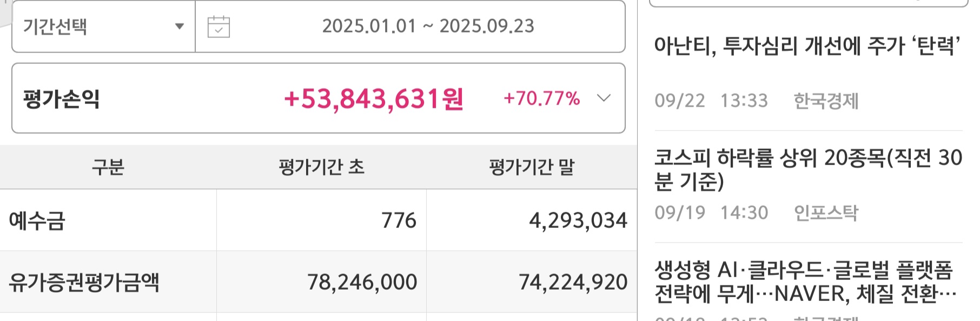980x321 pixels.
Task: Expand the 평가손익 chevron for details
Action: click(x=604, y=98)
